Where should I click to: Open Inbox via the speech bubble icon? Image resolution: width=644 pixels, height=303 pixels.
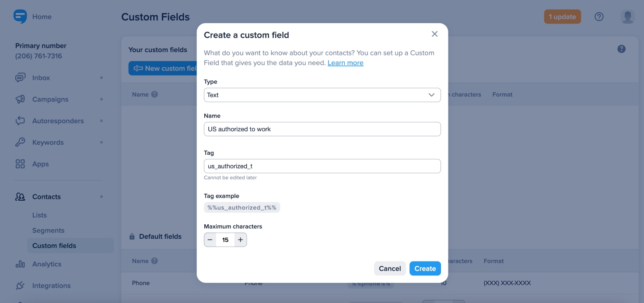[21, 77]
